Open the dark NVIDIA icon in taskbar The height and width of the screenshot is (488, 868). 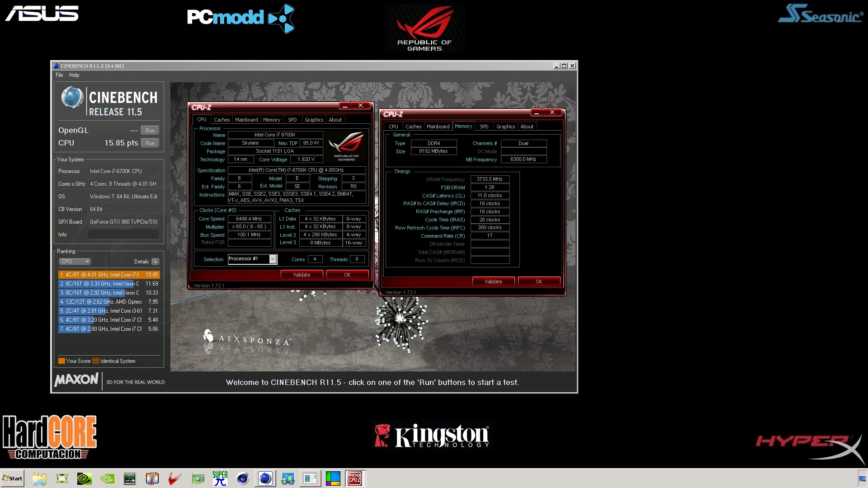pyautogui.click(x=85, y=479)
